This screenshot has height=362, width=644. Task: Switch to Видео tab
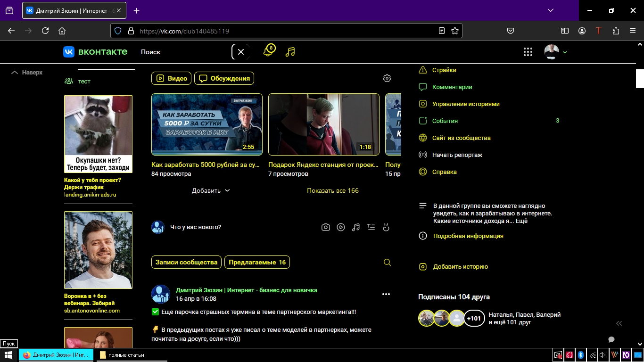pyautogui.click(x=171, y=78)
